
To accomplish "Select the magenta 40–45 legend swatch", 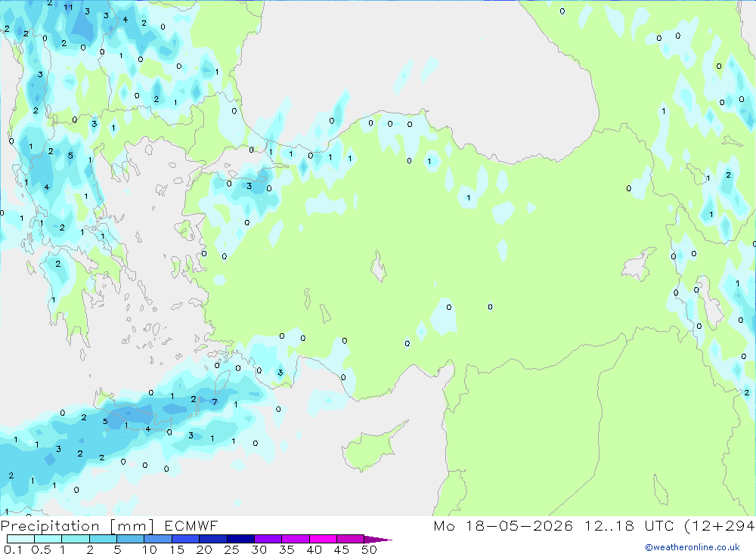I will point(323,539).
